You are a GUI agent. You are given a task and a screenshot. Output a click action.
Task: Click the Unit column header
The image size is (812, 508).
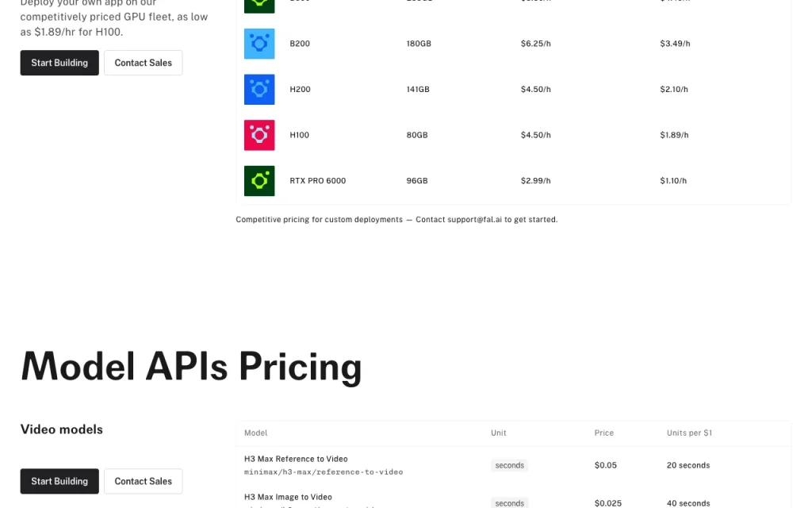499,433
